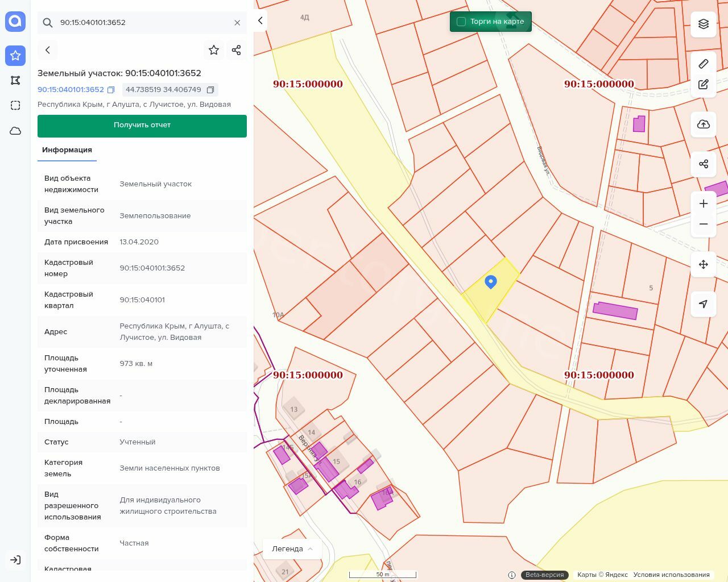Select the ruler measurement tool

click(x=704, y=64)
